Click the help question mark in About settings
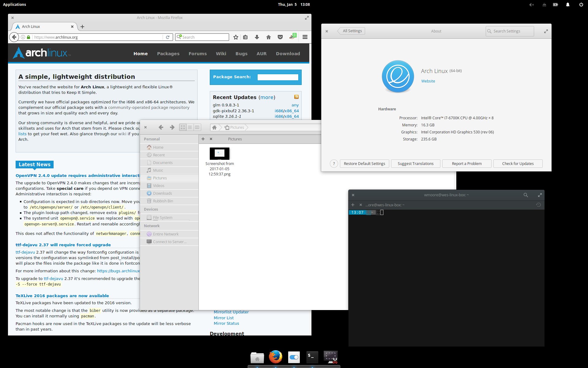The width and height of the screenshot is (588, 368). (334, 164)
